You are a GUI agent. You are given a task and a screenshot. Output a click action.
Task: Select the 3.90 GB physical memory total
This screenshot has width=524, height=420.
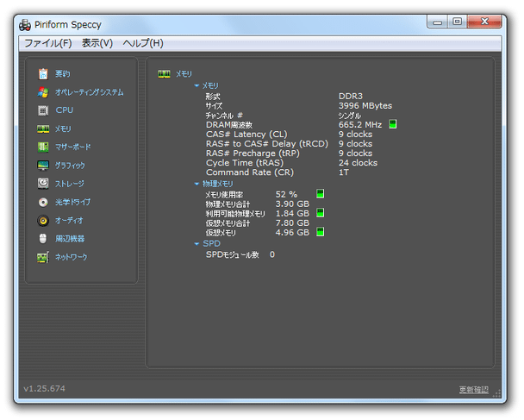click(292, 204)
